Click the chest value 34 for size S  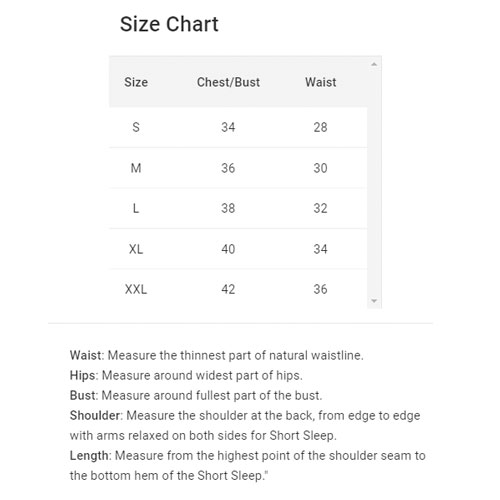click(x=228, y=127)
